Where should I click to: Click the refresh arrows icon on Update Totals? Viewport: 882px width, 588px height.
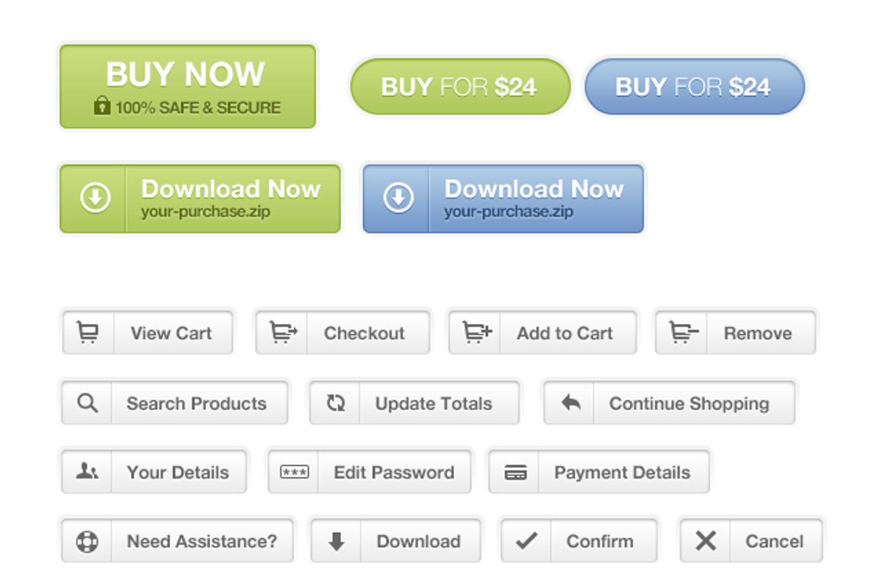tap(336, 403)
